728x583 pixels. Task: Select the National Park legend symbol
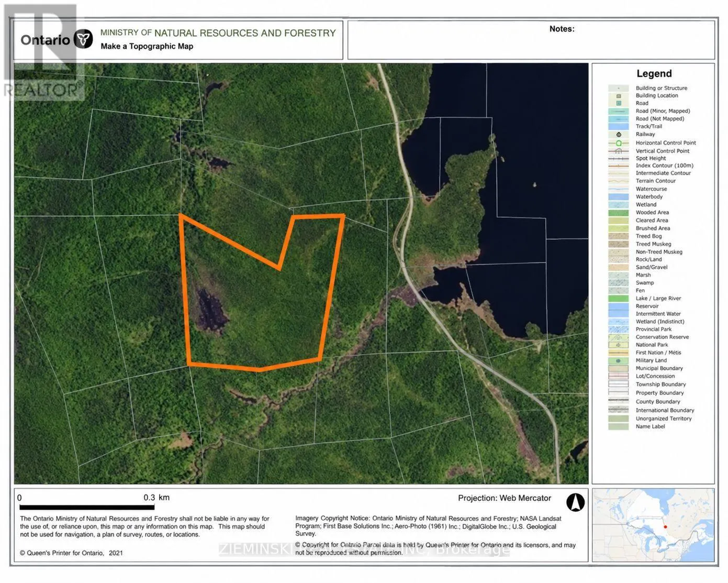[619, 345]
